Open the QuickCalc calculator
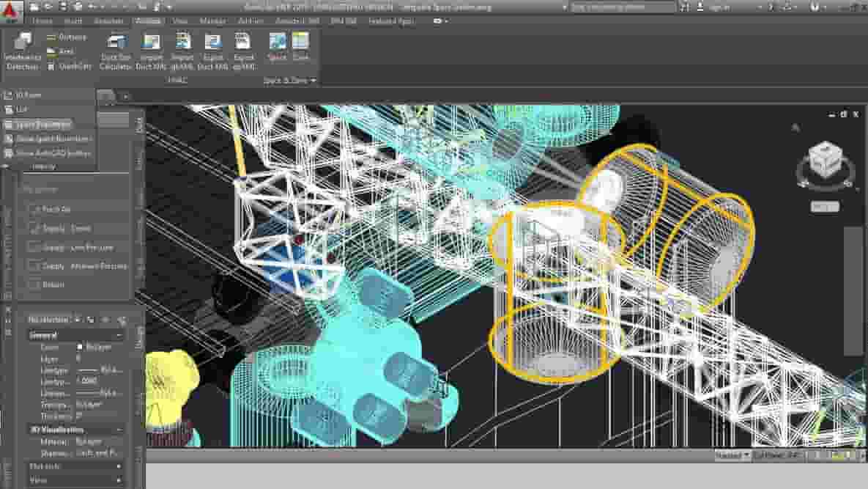 coord(69,67)
